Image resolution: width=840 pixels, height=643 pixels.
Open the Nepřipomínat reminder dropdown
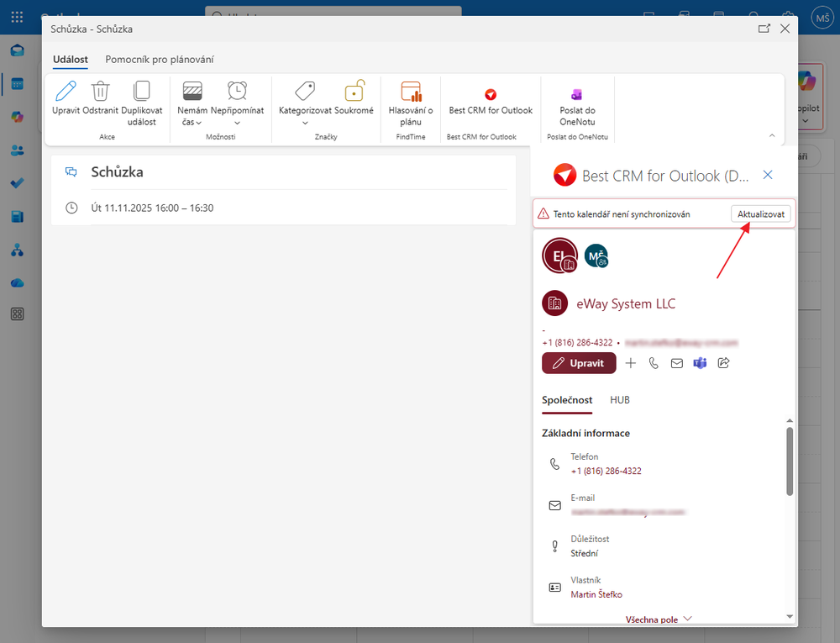(237, 123)
